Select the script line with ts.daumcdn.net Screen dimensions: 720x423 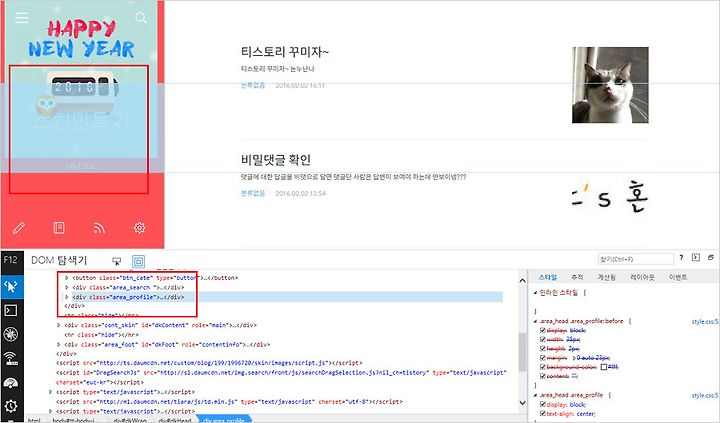(x=209, y=363)
